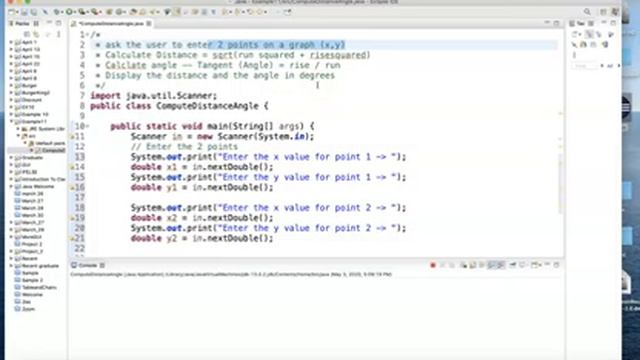Toggle Show Console on Standard Out
Screen dimensions: 640x360
(x=491, y=265)
